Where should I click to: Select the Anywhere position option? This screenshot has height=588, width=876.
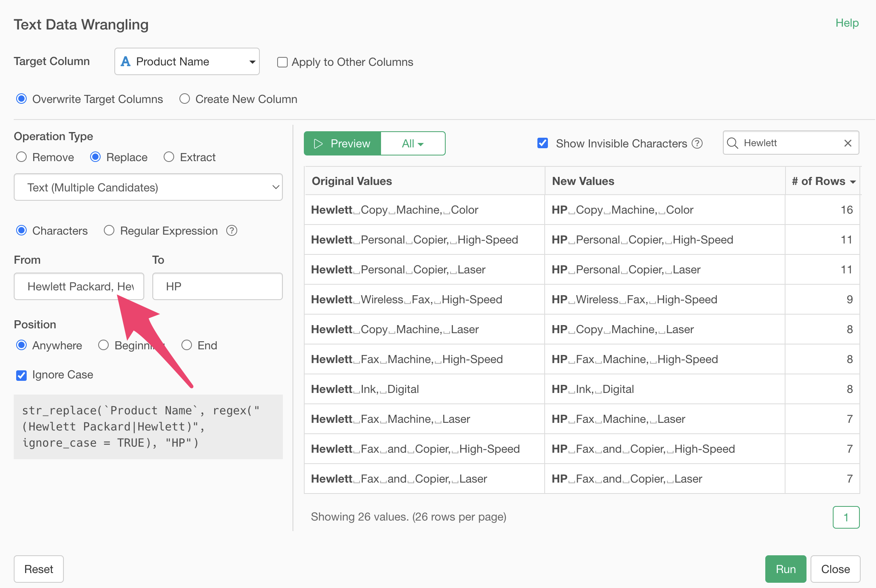(x=21, y=345)
